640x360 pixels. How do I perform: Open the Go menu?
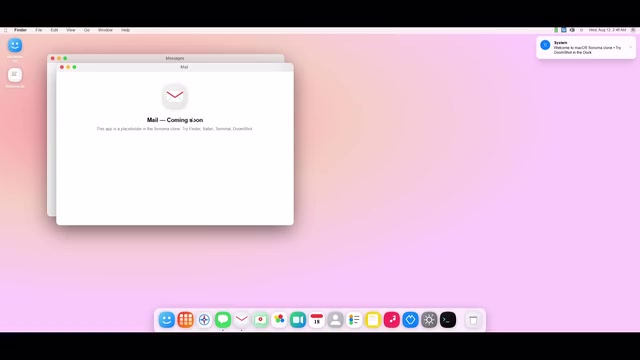coord(87,30)
